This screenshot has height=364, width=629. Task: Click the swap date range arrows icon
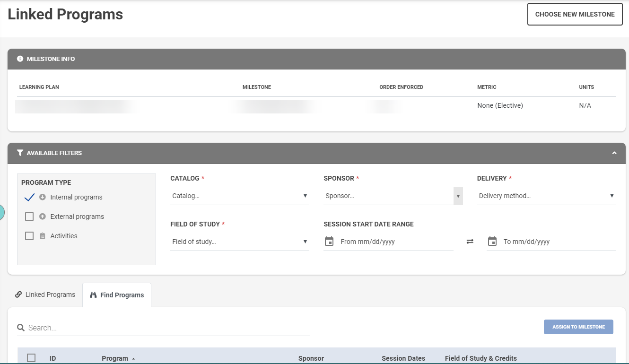470,242
